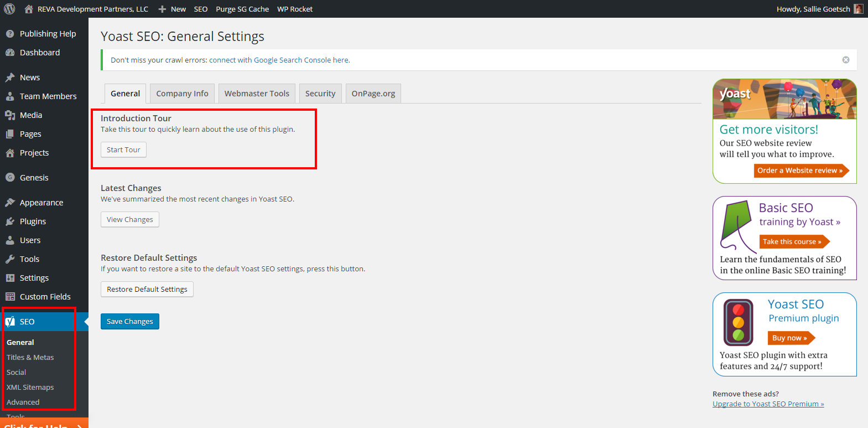Click the Team Members person icon
The width and height of the screenshot is (868, 428).
pyautogui.click(x=10, y=96)
